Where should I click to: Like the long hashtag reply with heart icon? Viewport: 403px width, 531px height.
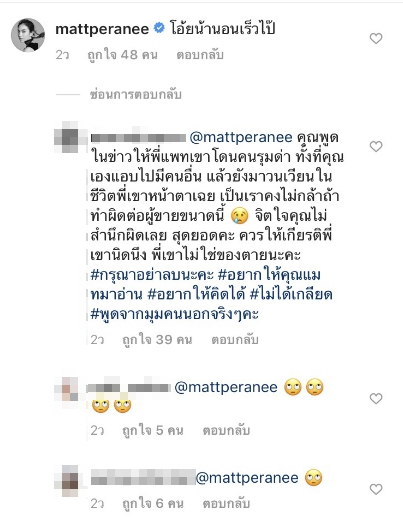(x=376, y=147)
